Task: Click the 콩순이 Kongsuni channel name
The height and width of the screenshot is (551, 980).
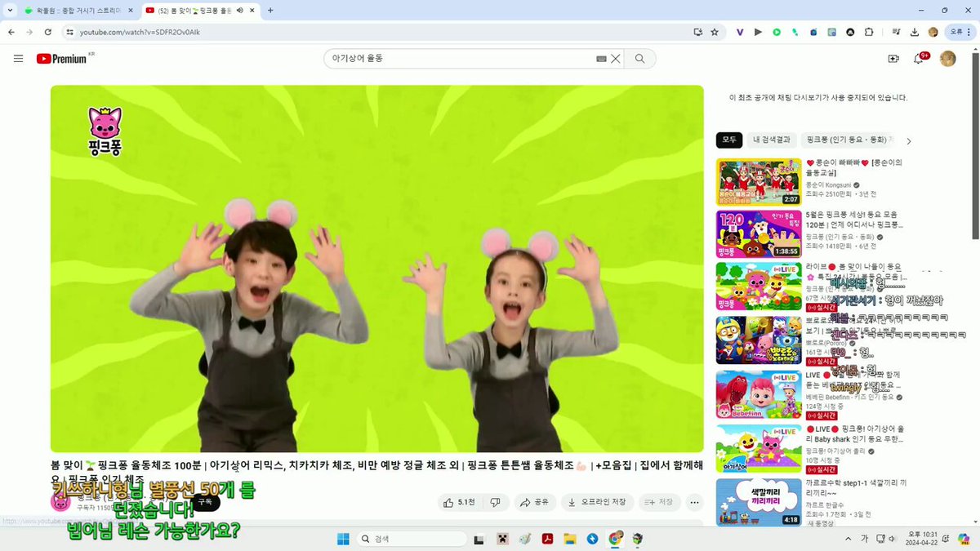Action: (829, 185)
